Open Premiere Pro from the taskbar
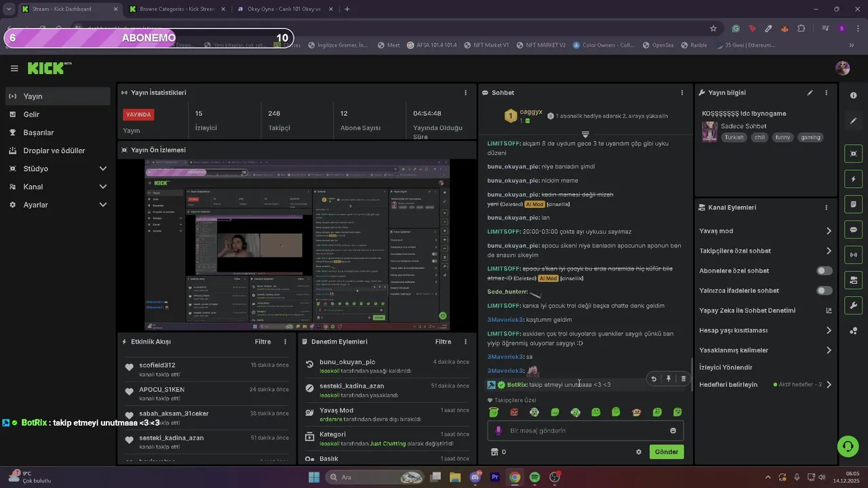 tap(495, 477)
